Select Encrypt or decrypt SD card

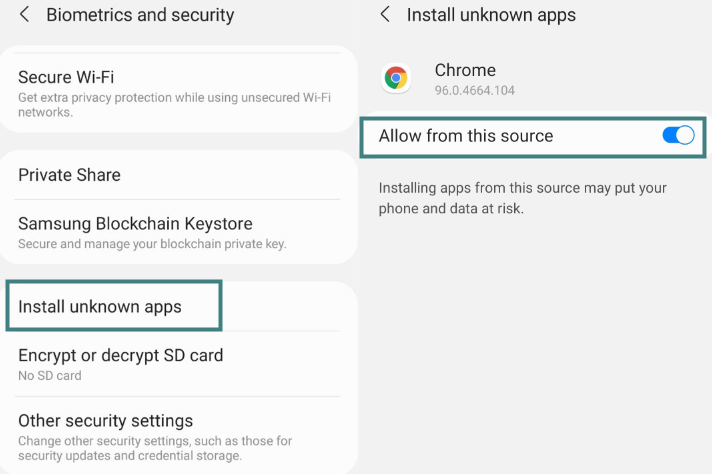(120, 355)
